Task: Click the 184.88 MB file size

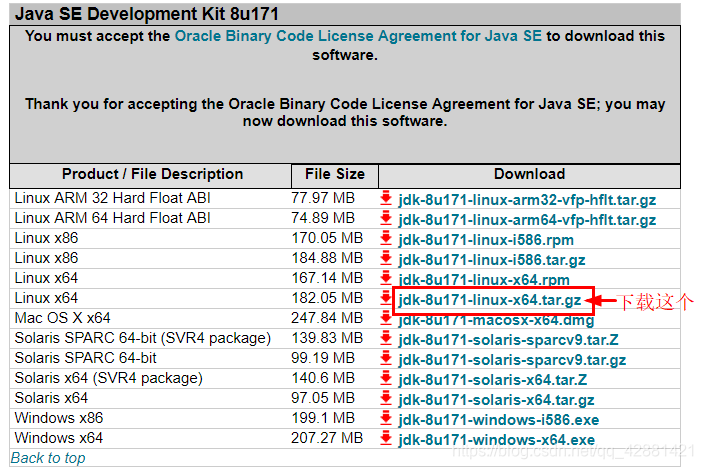Action: tap(327, 258)
